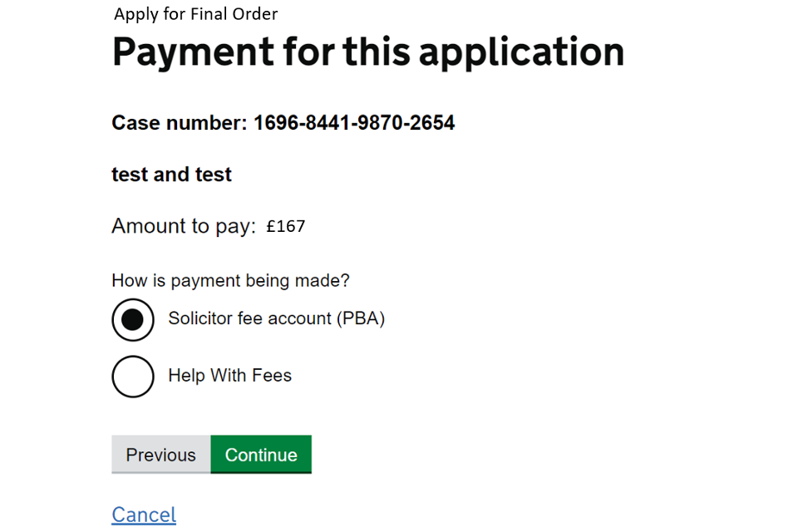Choose the Help With Fees radio button

tap(133, 377)
